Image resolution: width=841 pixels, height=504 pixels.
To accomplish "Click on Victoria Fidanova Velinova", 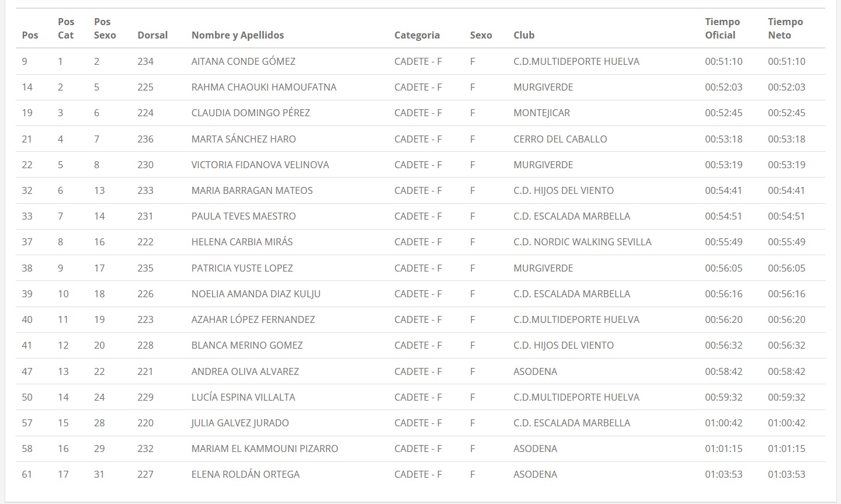I will click(260, 165).
